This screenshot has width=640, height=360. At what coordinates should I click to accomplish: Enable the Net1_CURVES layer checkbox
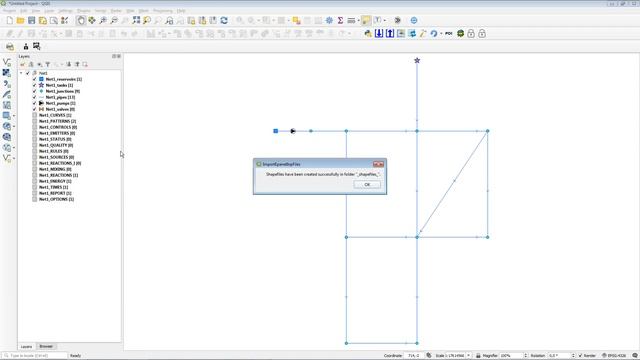point(34,115)
